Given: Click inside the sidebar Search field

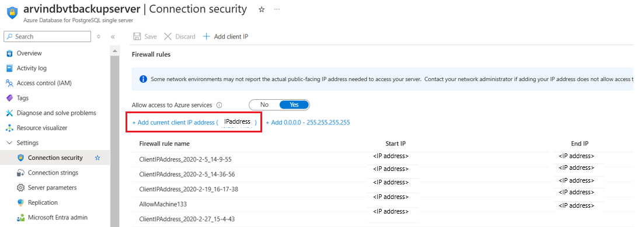Looking at the screenshot, I should coord(47,37).
